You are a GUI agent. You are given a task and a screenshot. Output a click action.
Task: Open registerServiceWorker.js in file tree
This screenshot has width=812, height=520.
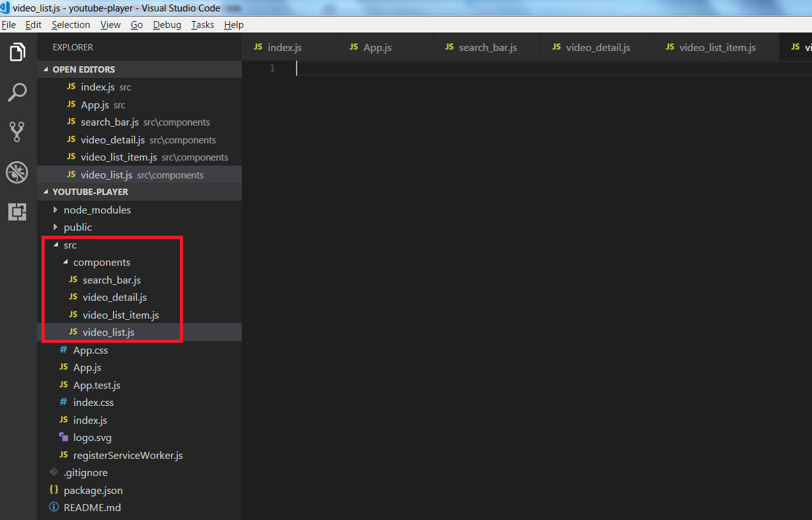pos(139,455)
